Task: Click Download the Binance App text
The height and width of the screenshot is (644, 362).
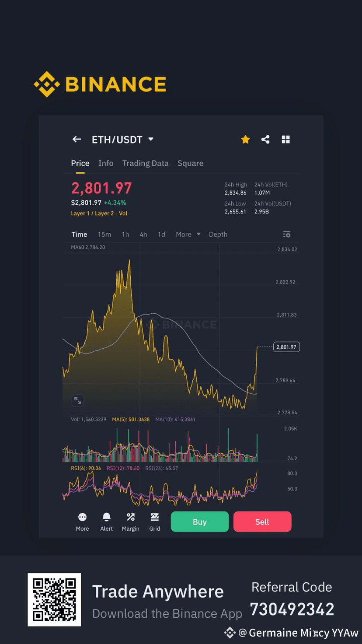Action: 167,614
